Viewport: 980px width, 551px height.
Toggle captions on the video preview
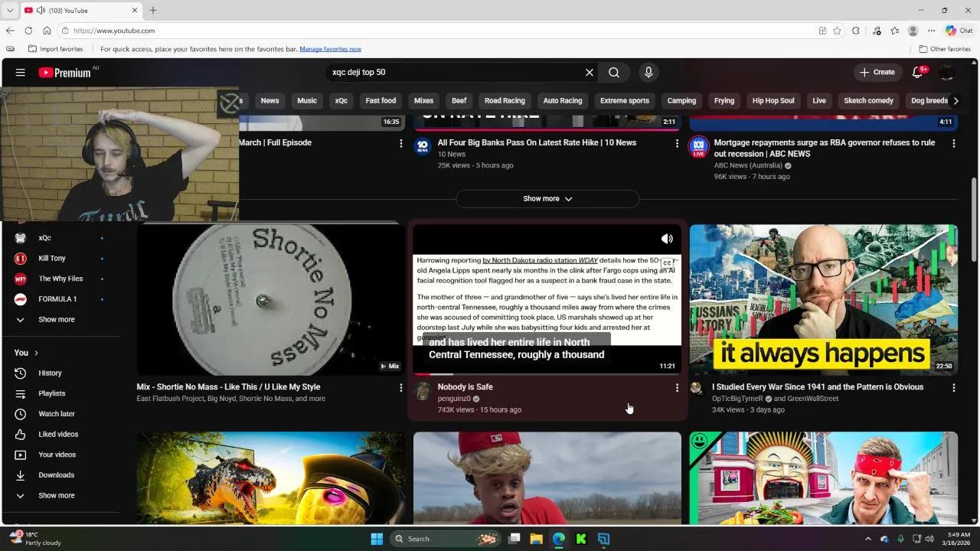tap(667, 262)
